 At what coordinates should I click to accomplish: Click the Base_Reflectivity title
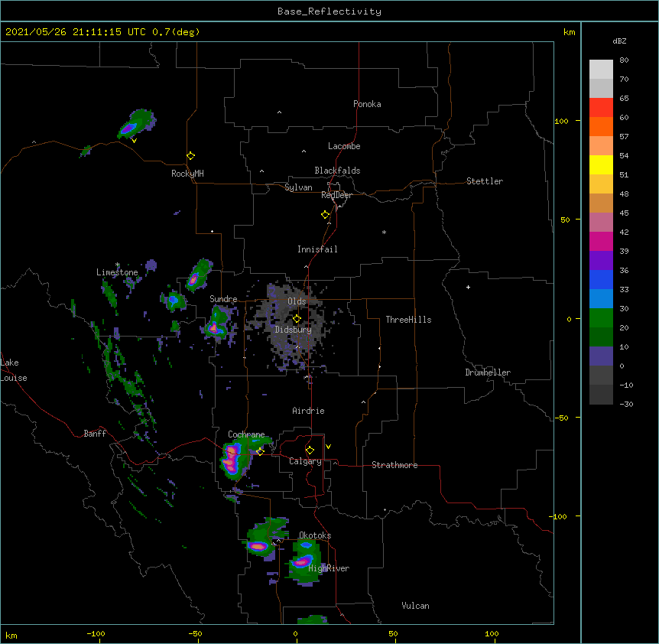point(329,11)
